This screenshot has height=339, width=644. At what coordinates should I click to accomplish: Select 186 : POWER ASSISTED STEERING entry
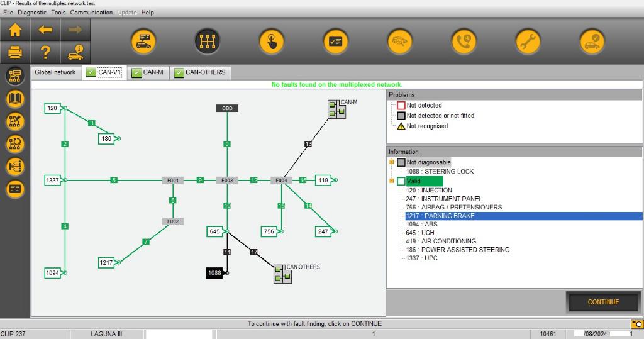click(x=458, y=250)
